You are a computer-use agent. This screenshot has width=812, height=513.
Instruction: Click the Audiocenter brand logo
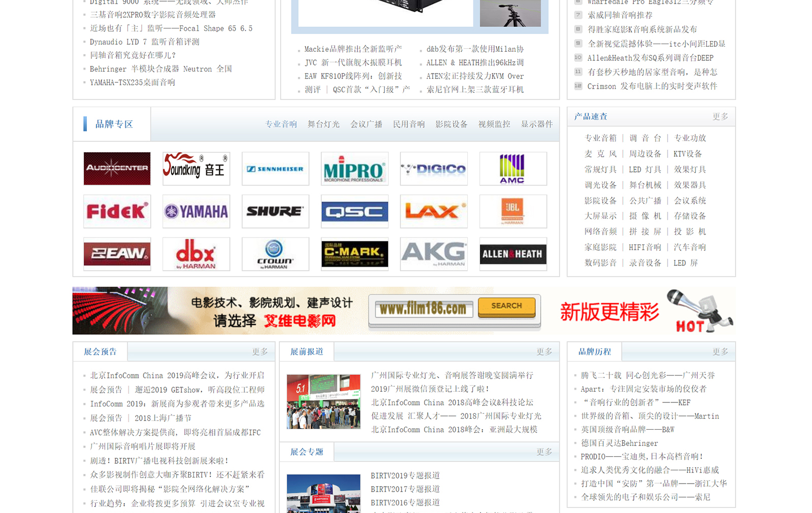coord(117,168)
